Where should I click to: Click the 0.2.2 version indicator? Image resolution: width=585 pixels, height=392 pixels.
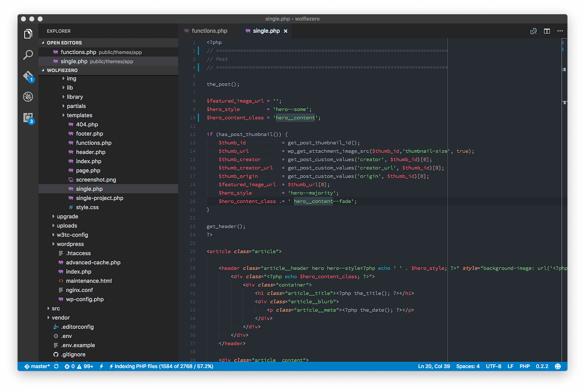[x=542, y=367]
